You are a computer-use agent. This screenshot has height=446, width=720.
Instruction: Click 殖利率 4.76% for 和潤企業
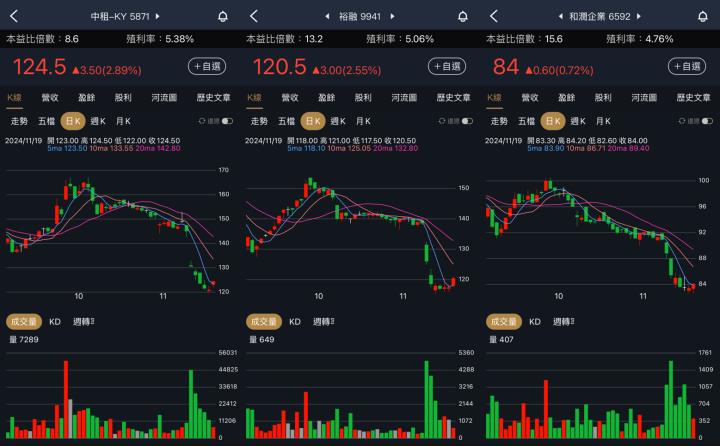(640, 39)
